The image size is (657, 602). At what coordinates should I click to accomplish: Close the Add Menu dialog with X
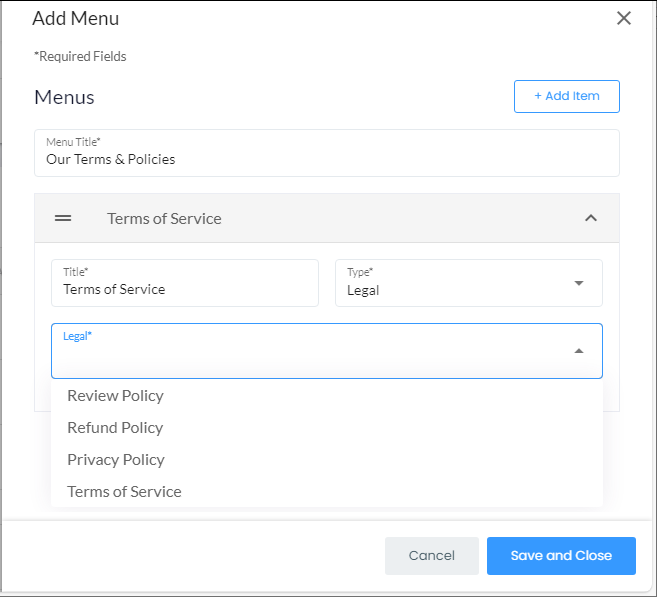coord(623,18)
